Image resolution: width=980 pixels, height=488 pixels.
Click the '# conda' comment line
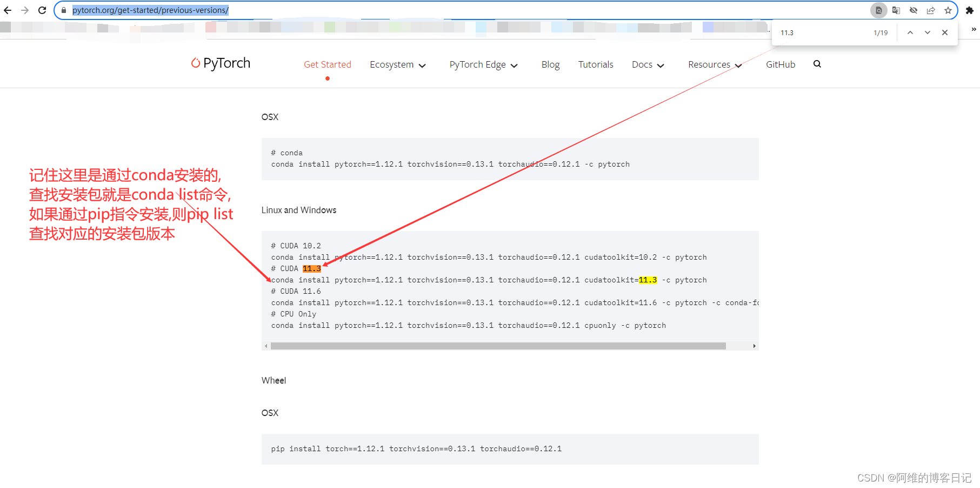(x=286, y=153)
